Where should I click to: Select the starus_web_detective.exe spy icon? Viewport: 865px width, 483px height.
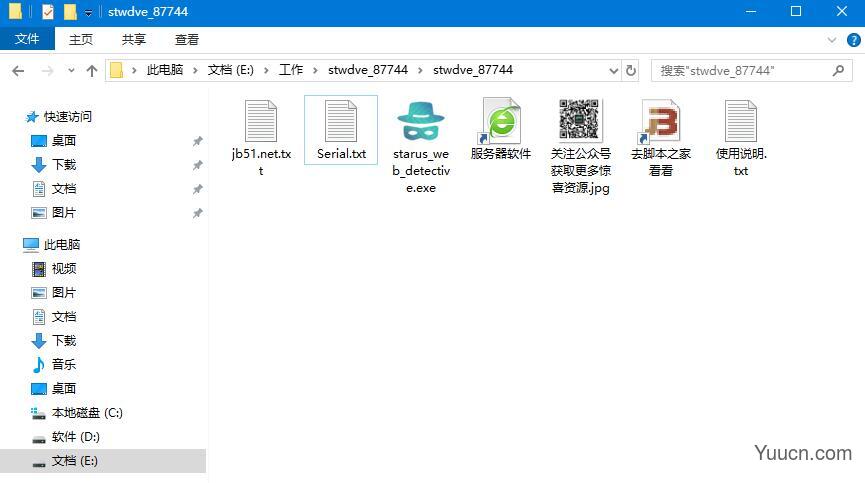click(421, 121)
